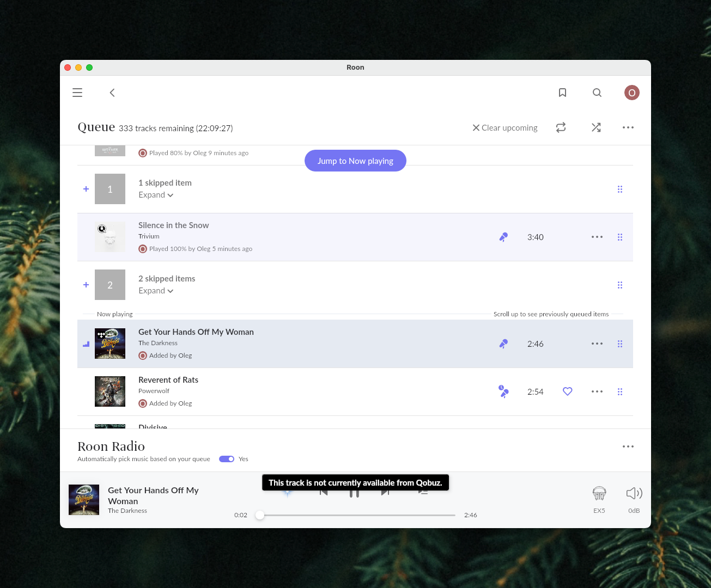711x588 pixels.
Task: Click drag handle of Reverent of Rats
Action: [620, 392]
